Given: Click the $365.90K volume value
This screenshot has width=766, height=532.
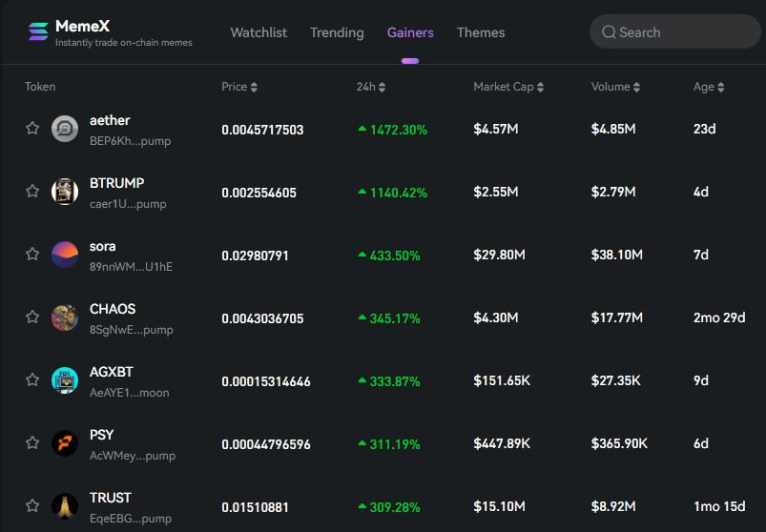Looking at the screenshot, I should click(619, 443).
